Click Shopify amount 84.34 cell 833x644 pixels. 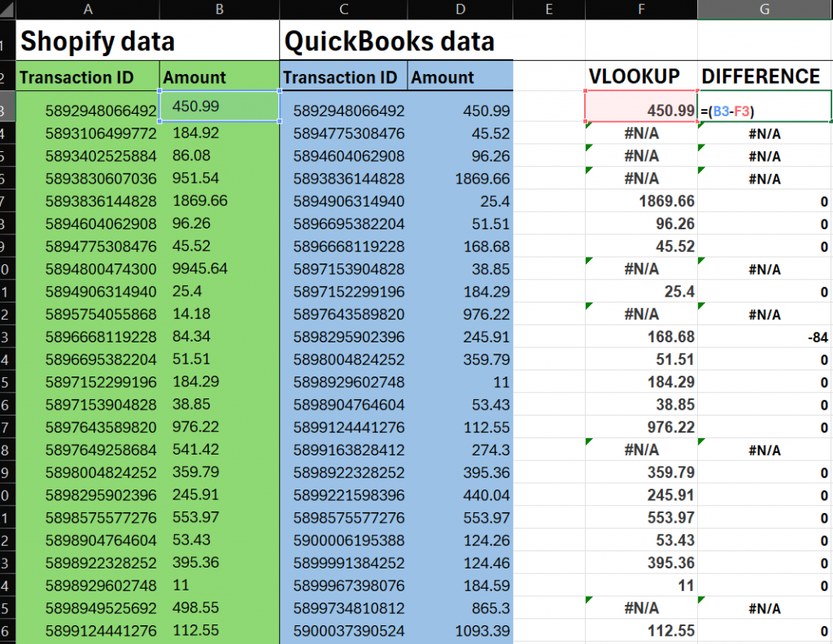[x=219, y=337]
